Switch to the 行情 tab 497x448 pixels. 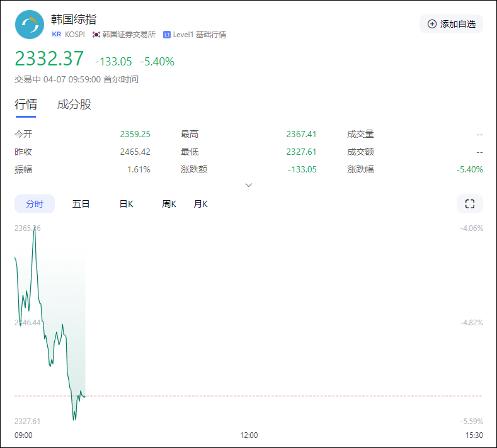click(26, 104)
